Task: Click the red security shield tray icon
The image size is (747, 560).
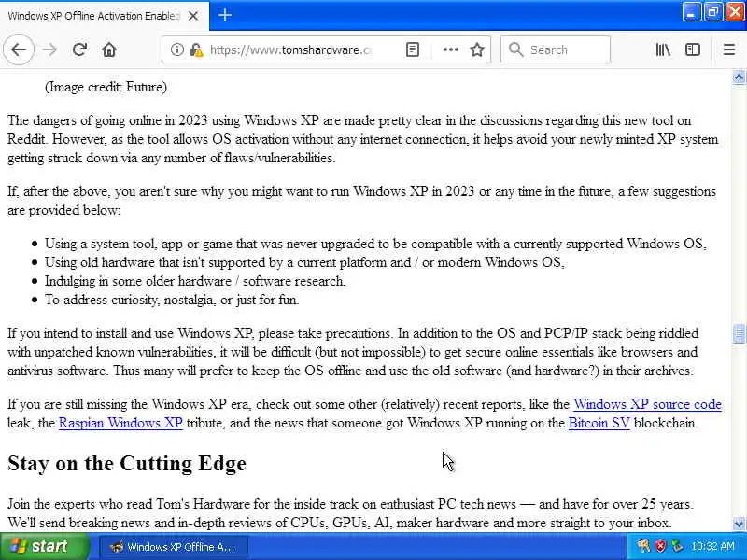Action: [661, 546]
